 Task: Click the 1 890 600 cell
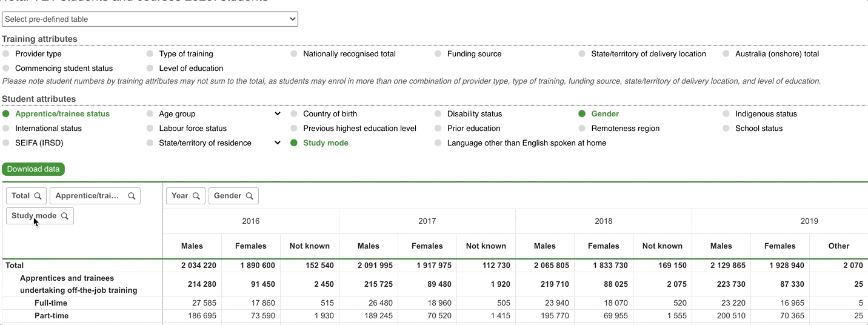(251, 266)
